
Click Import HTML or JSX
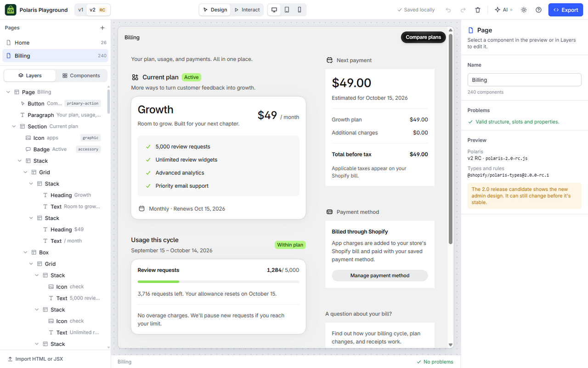[35, 359]
